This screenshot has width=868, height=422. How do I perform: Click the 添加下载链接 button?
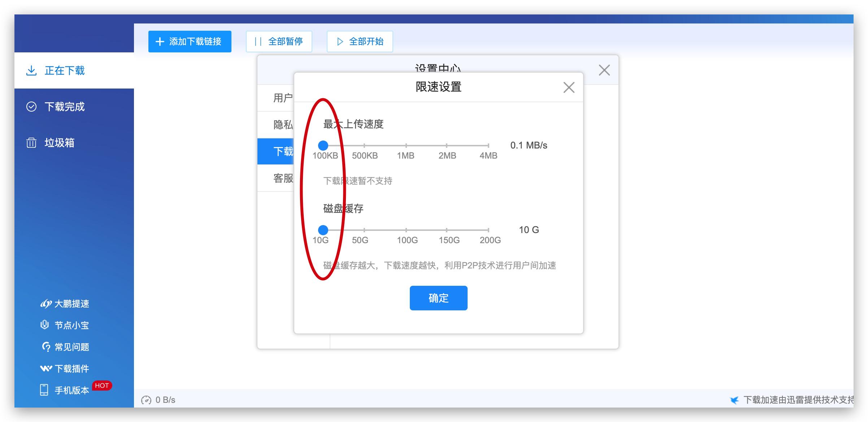click(x=190, y=41)
